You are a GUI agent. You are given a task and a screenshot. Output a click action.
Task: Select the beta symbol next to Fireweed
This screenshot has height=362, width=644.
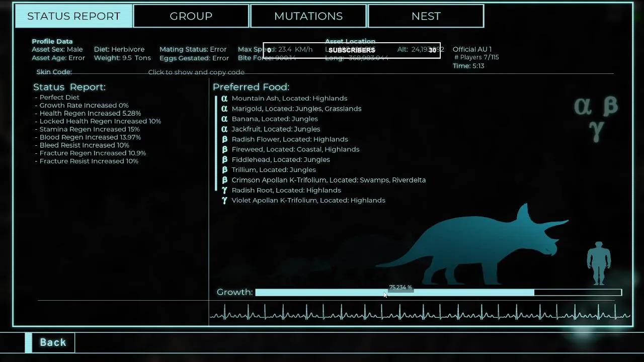pyautogui.click(x=224, y=149)
